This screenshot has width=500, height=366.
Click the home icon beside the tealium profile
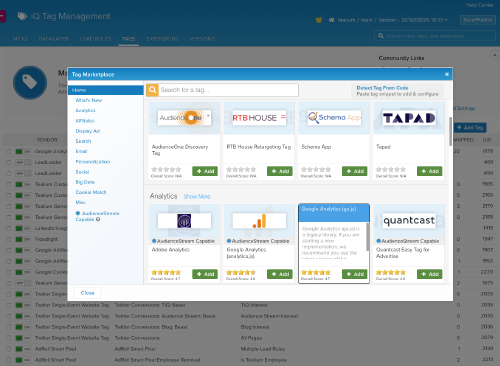tap(331, 20)
